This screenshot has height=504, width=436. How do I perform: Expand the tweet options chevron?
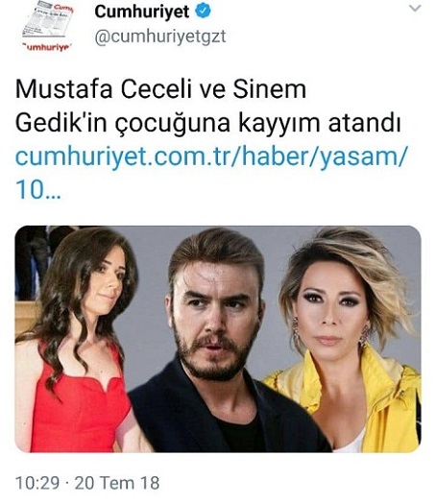coord(415,9)
